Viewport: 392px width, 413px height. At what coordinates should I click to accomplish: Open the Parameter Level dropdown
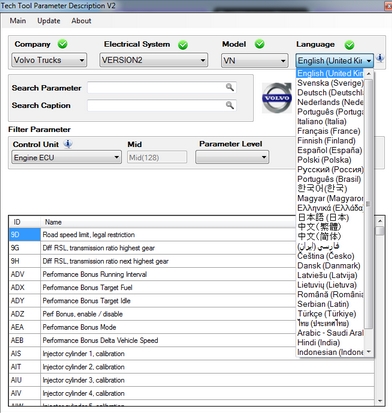point(232,157)
